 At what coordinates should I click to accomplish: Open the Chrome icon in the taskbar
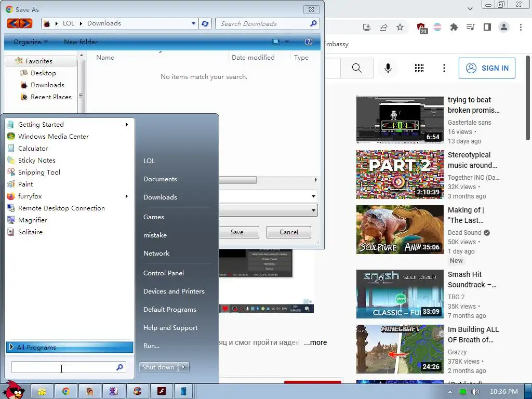(x=66, y=392)
